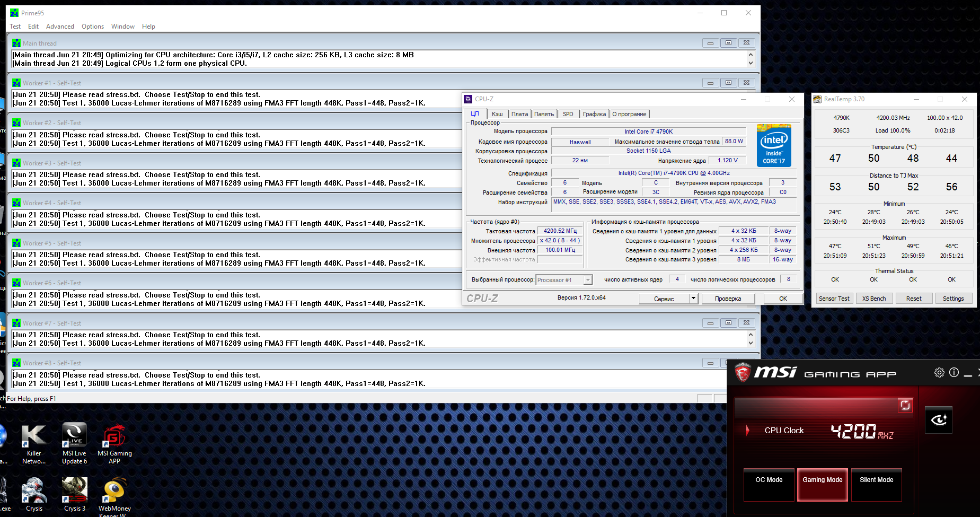Open the Processor #1 selection dropdown

click(587, 280)
